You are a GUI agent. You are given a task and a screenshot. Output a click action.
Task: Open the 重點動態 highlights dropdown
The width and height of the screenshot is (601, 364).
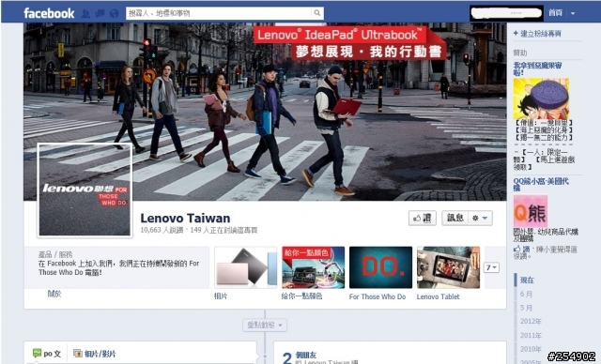point(265,326)
